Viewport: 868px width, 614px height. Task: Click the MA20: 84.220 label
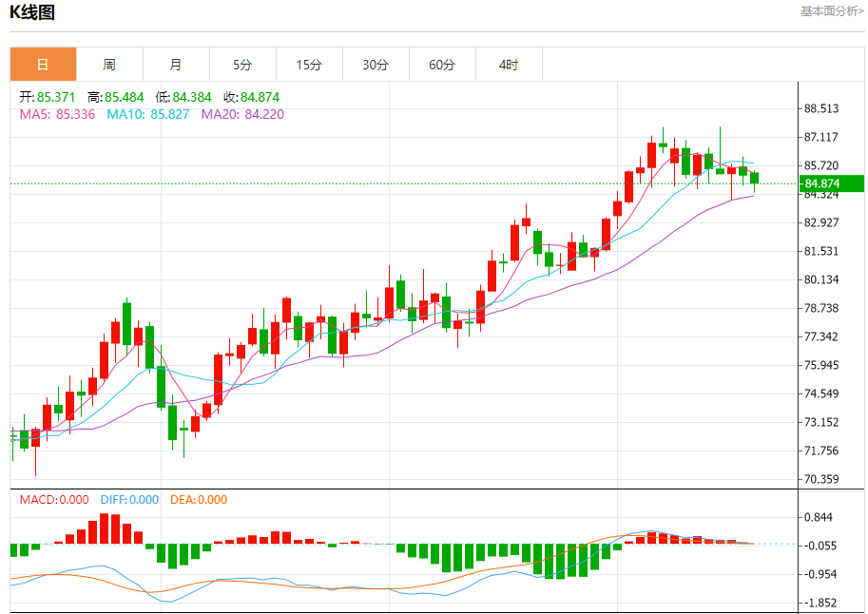click(x=242, y=115)
